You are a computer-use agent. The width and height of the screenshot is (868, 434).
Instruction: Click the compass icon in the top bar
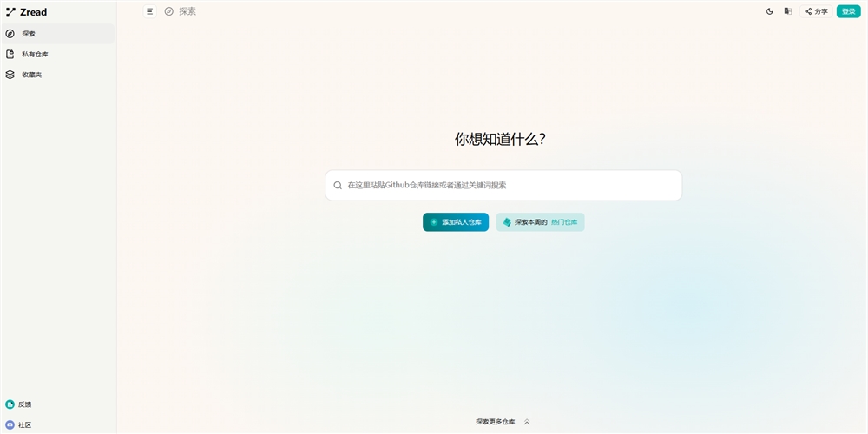pyautogui.click(x=169, y=11)
